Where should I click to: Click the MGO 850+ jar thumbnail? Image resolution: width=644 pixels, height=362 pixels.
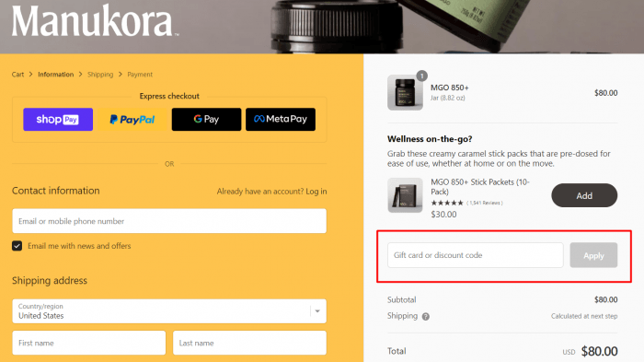pyautogui.click(x=405, y=92)
